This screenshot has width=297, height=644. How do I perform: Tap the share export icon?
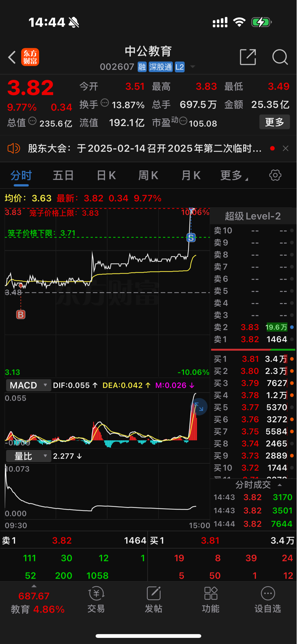click(x=248, y=57)
